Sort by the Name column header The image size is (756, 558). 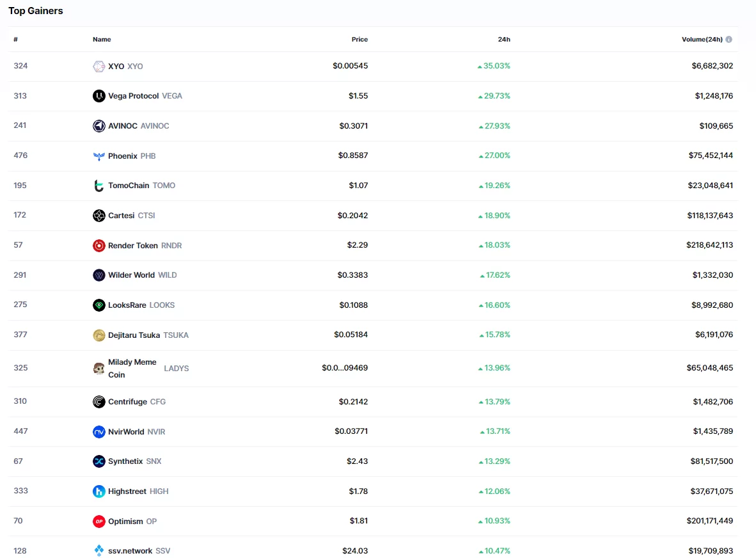[x=102, y=40]
